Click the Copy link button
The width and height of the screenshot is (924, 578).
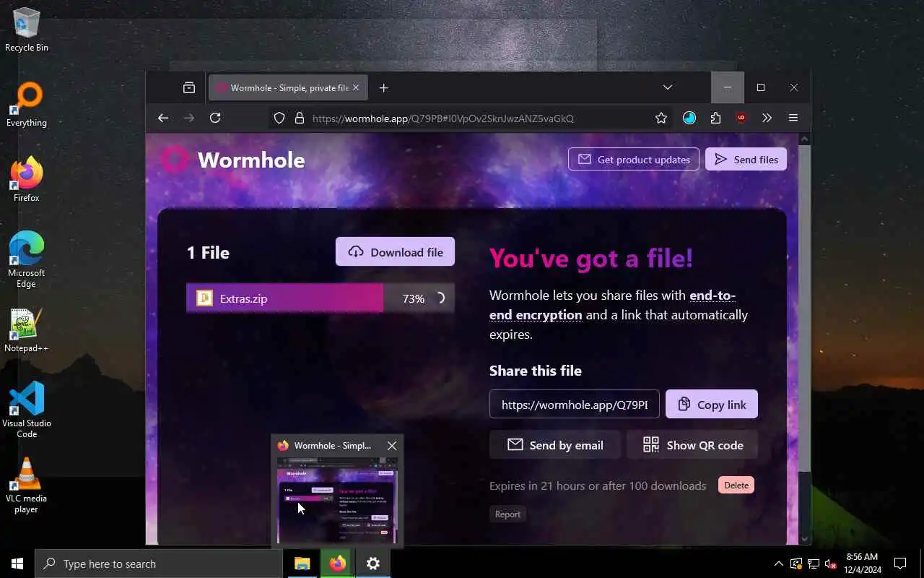[712, 405]
